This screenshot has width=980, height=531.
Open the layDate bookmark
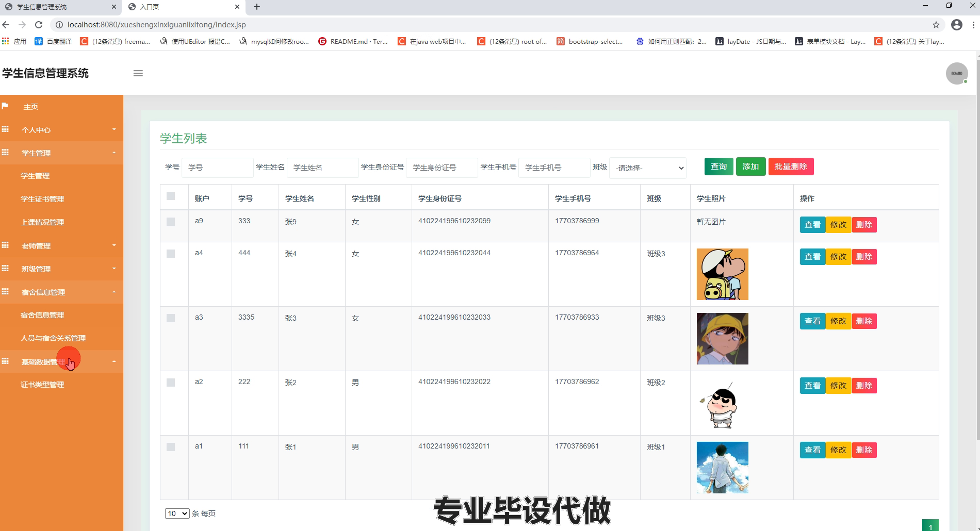coord(750,41)
